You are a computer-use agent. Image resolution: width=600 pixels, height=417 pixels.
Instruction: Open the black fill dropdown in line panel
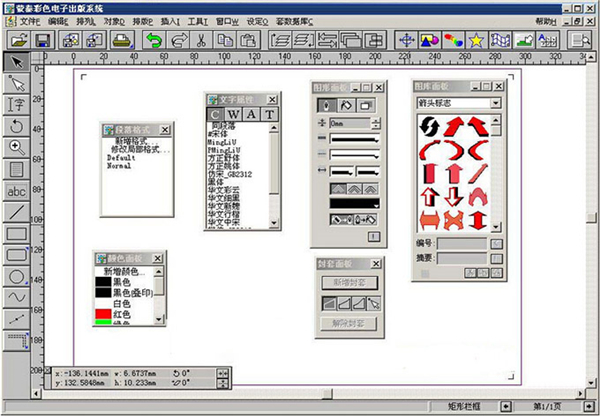373,203
